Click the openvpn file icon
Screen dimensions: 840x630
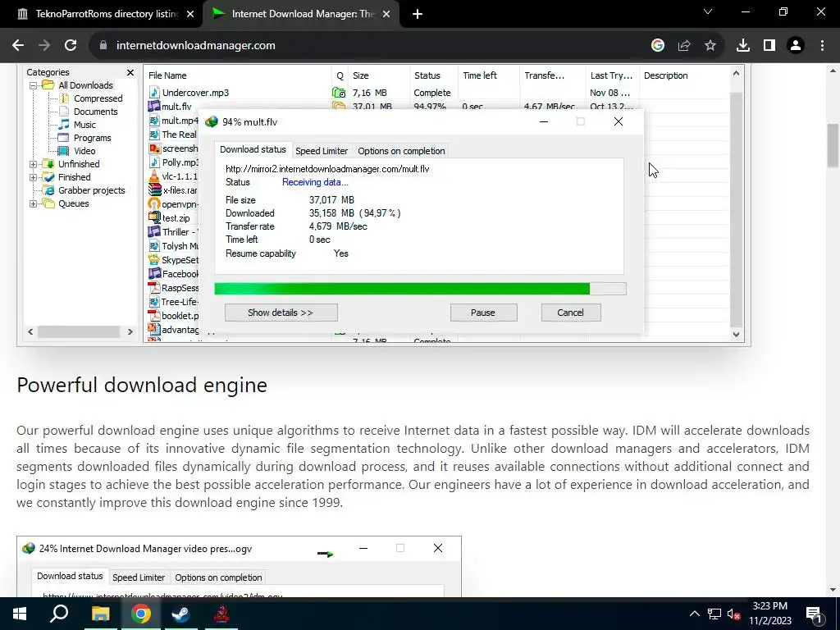[154, 204]
